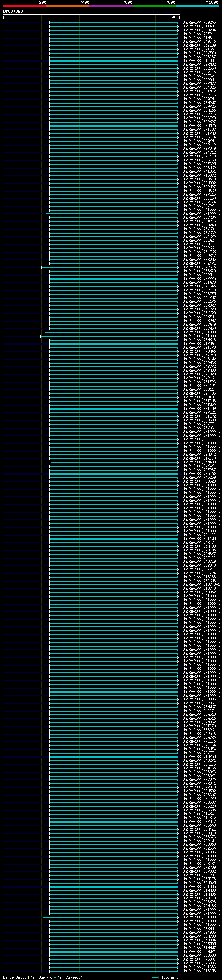The image size is (222, 980).
Task: Click the UniRef100_P33629 label
Action: click(199, 271)
